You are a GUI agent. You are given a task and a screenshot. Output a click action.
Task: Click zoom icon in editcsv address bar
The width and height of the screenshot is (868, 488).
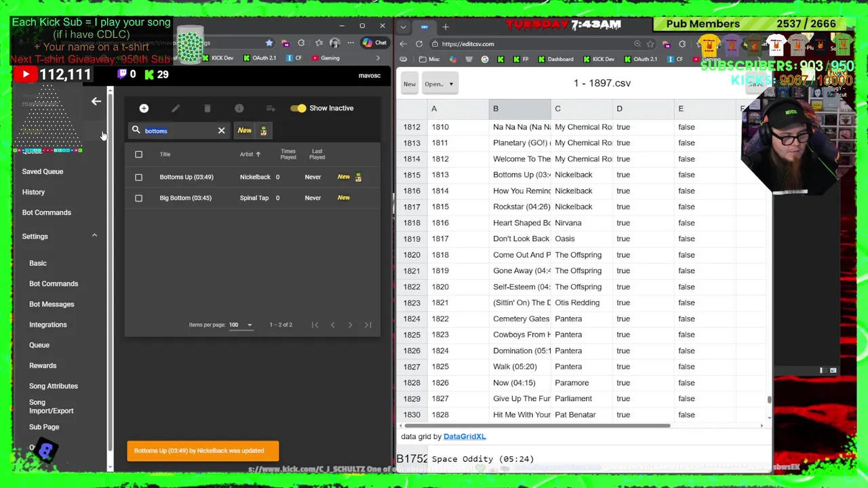pyautogui.click(x=637, y=44)
